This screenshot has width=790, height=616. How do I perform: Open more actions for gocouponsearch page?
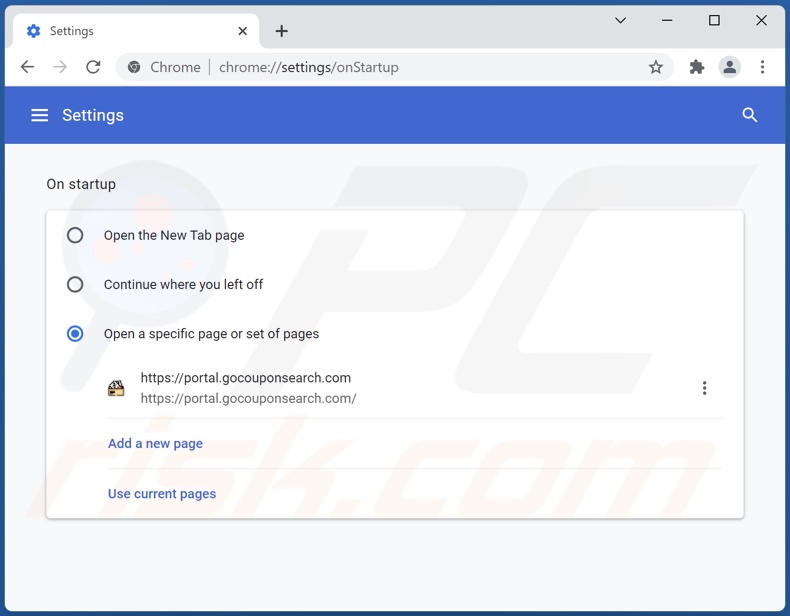704,388
